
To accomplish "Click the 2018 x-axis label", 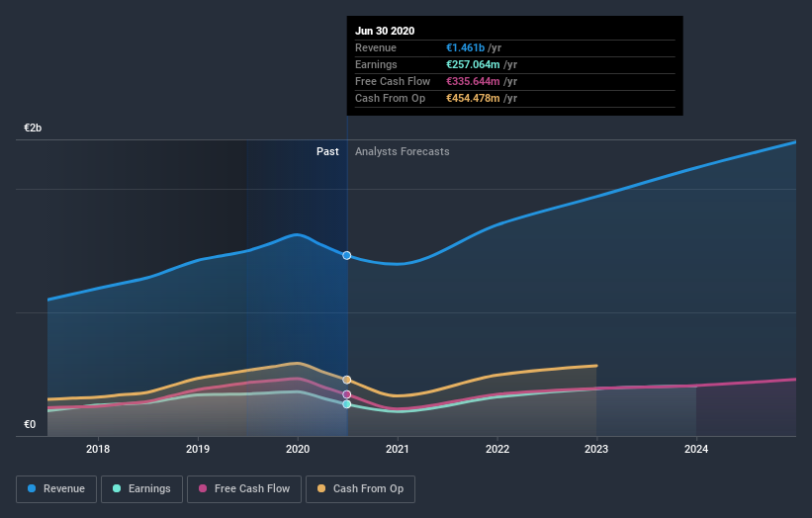I will pyautogui.click(x=98, y=449).
